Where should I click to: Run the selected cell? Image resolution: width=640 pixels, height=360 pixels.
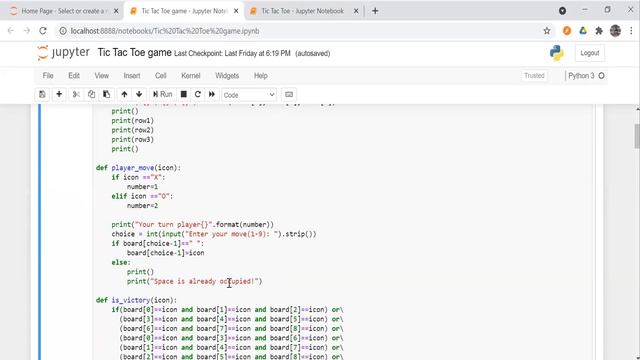[x=162, y=94]
